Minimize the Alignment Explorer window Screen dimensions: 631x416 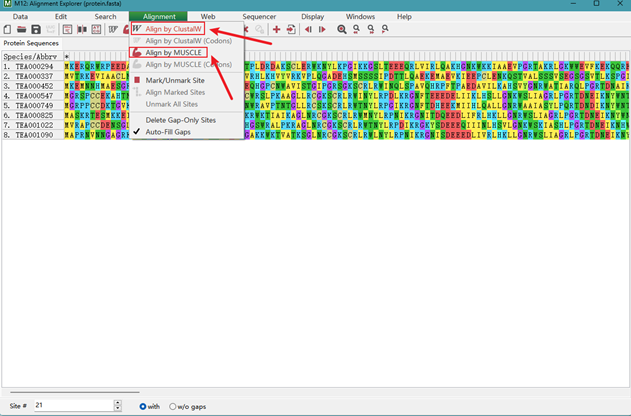click(x=574, y=4)
